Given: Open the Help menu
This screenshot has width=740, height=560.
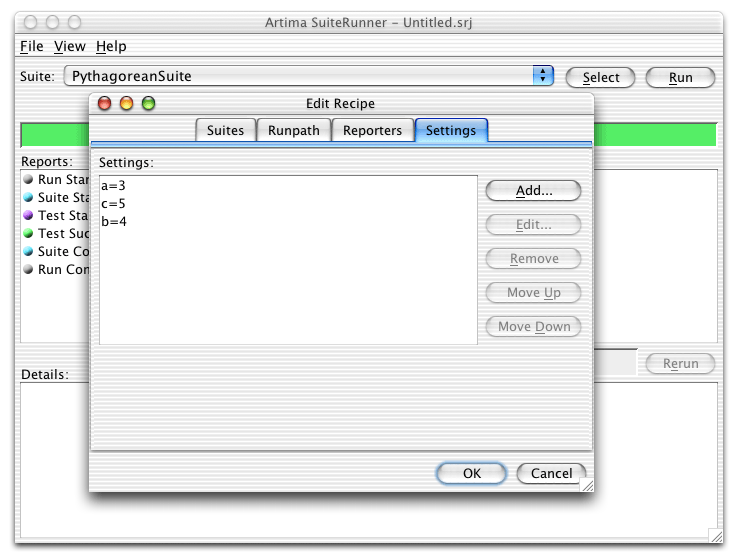Looking at the screenshot, I should 111,46.
